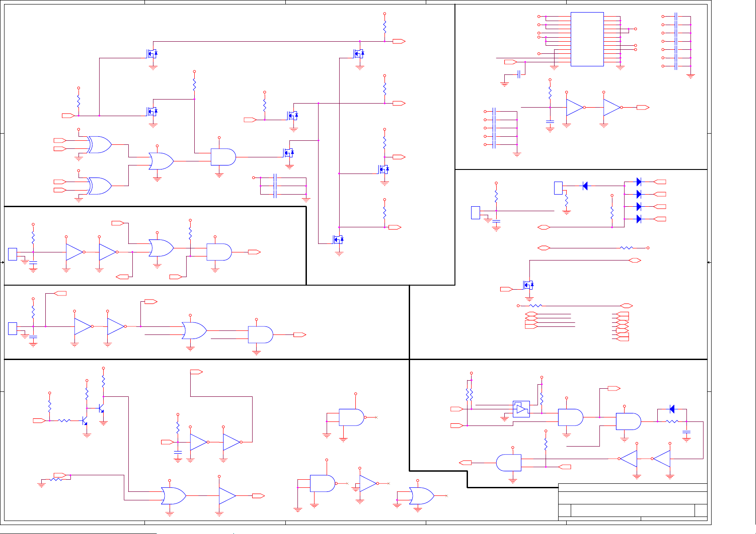The image size is (756, 534).
Task: Click the diode placed parallel to the resistor
Action: [672, 409]
